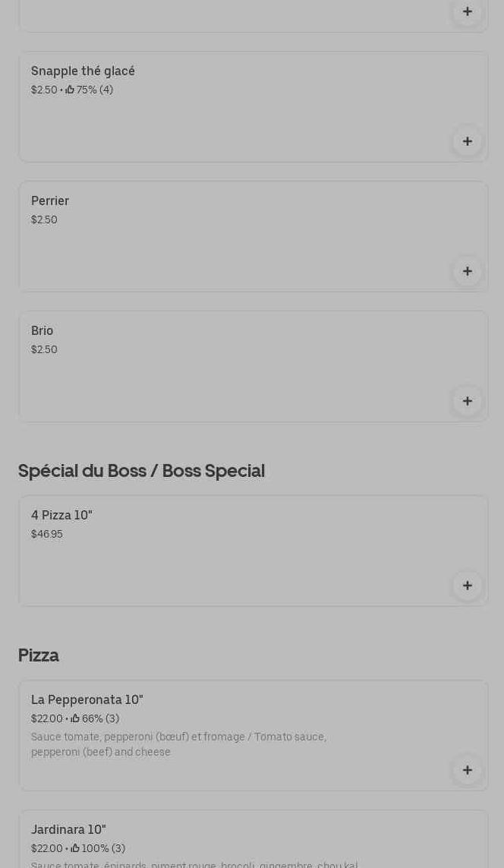Viewport: 504px width, 868px height.
Task: Click Snapple's 75% thumbs-up rating
Action: coord(90,90)
